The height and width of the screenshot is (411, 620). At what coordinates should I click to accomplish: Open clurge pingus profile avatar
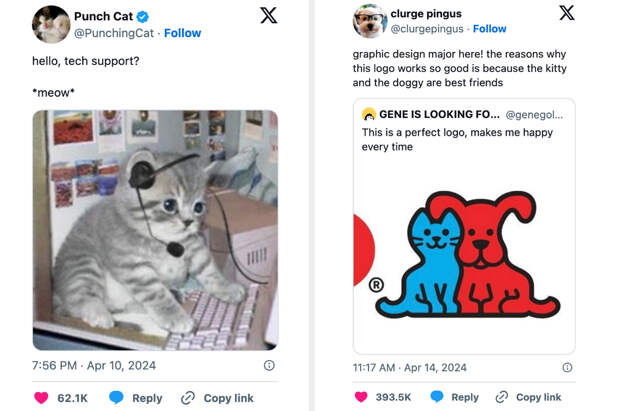click(x=369, y=21)
